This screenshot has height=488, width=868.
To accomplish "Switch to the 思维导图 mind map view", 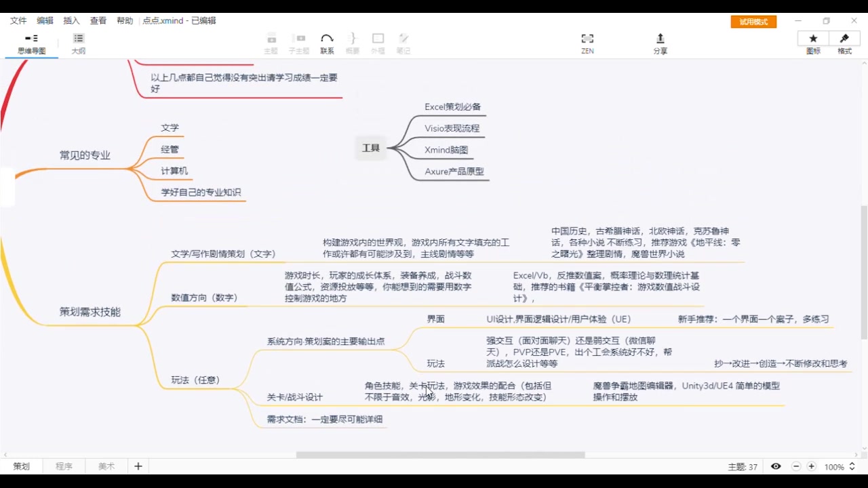I will pos(31,43).
